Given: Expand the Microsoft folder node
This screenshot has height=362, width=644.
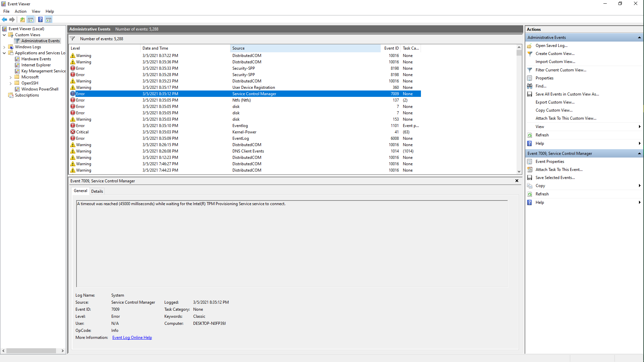Looking at the screenshot, I should pyautogui.click(x=10, y=77).
